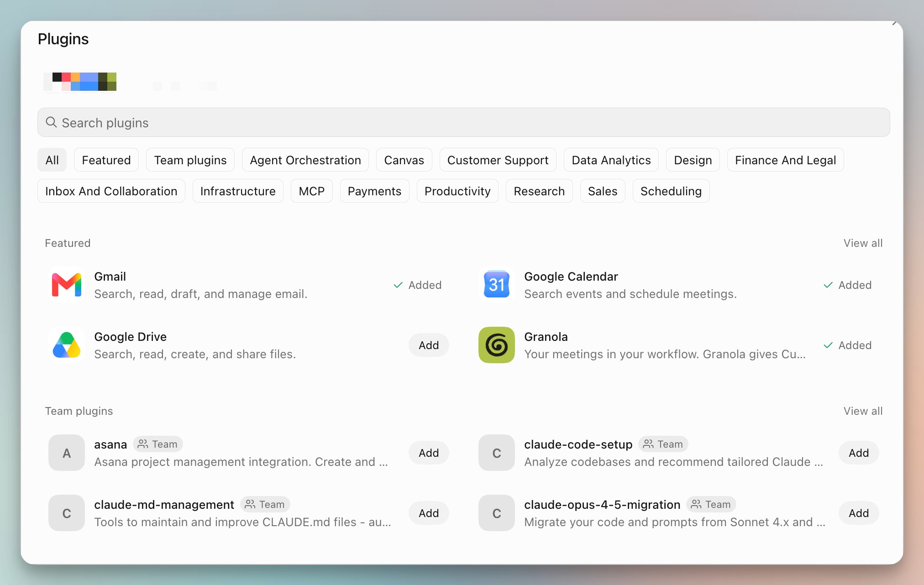
Task: Click the claude-code-setup letter icon
Action: [x=497, y=453]
